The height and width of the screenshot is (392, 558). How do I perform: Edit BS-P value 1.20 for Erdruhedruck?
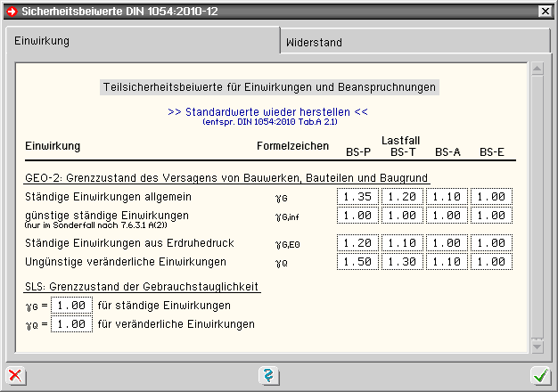click(358, 243)
